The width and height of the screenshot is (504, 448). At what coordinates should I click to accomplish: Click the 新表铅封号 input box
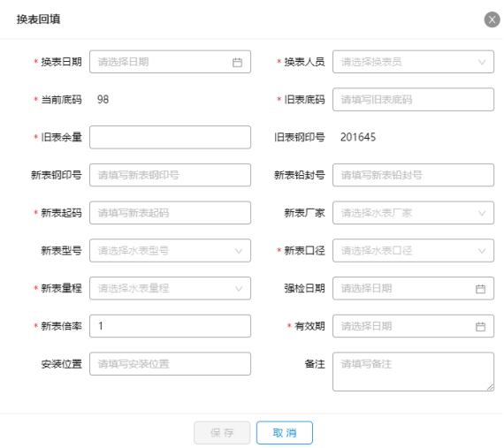413,175
